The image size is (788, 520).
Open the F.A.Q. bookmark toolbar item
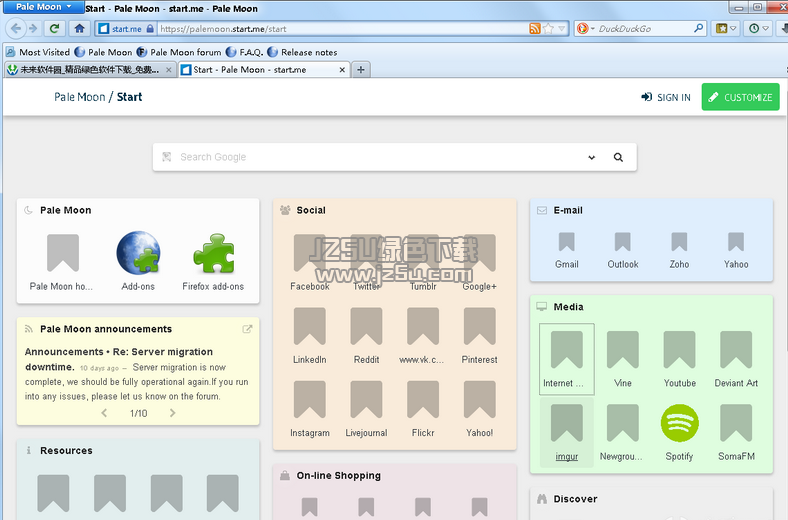245,52
